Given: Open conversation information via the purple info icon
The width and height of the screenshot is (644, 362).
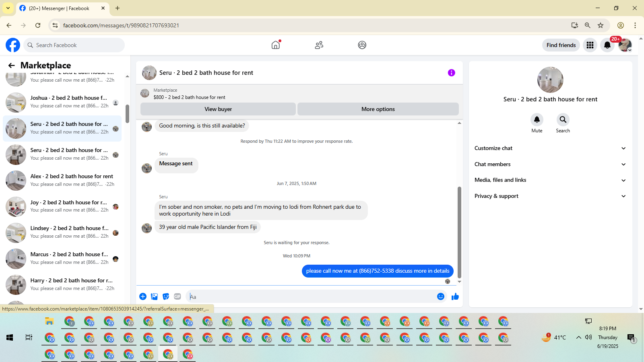Looking at the screenshot, I should pyautogui.click(x=452, y=73).
